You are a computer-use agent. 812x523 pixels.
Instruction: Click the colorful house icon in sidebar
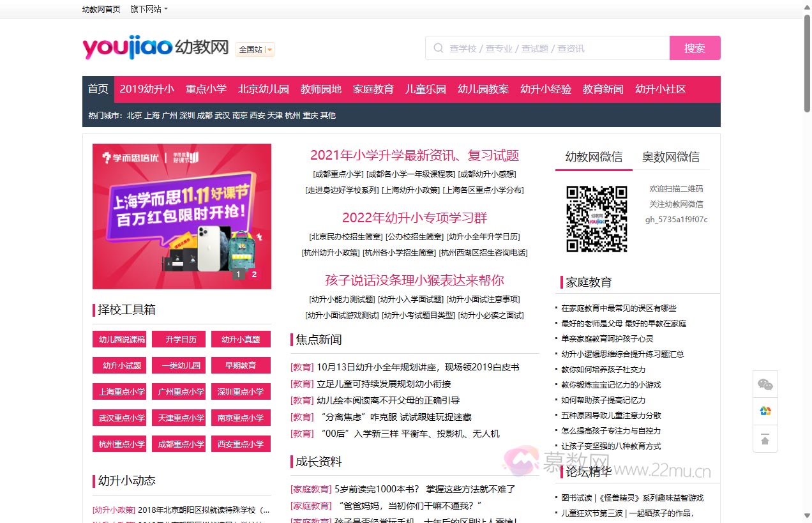point(765,411)
